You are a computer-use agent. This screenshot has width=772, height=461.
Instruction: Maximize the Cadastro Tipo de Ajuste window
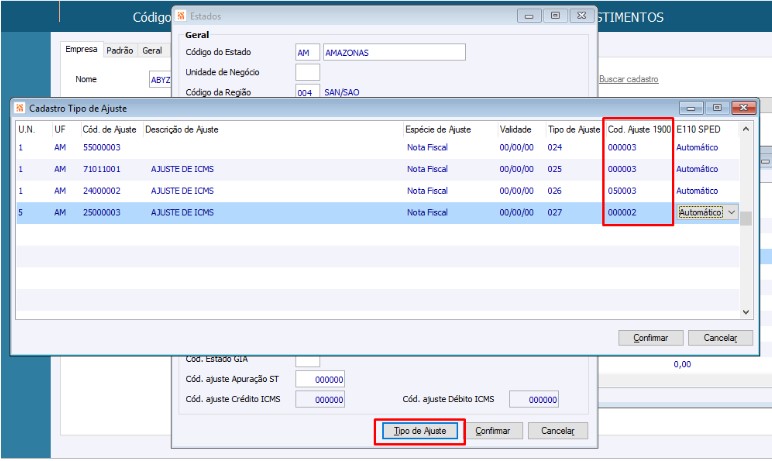717,108
